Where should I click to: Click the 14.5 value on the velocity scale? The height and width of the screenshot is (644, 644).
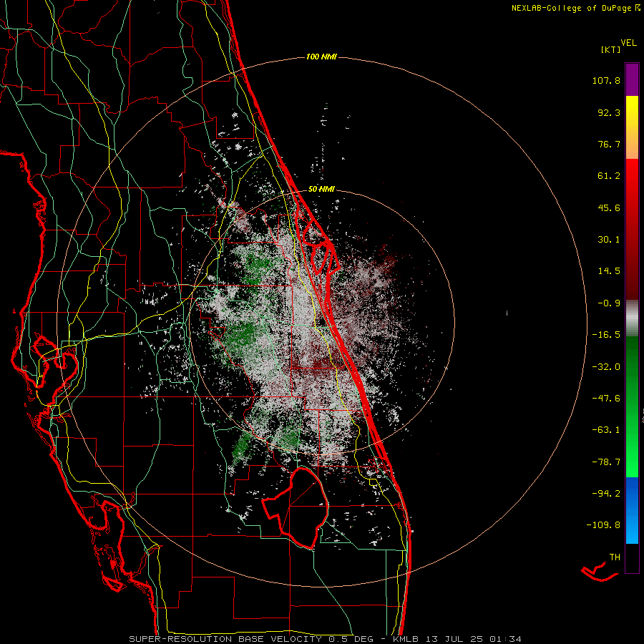pos(609,271)
